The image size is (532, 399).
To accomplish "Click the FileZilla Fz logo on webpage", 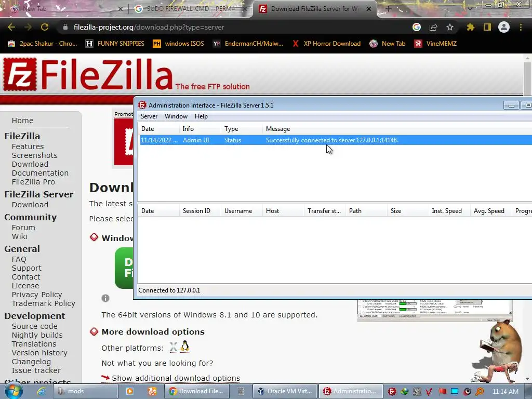I will click(20, 74).
